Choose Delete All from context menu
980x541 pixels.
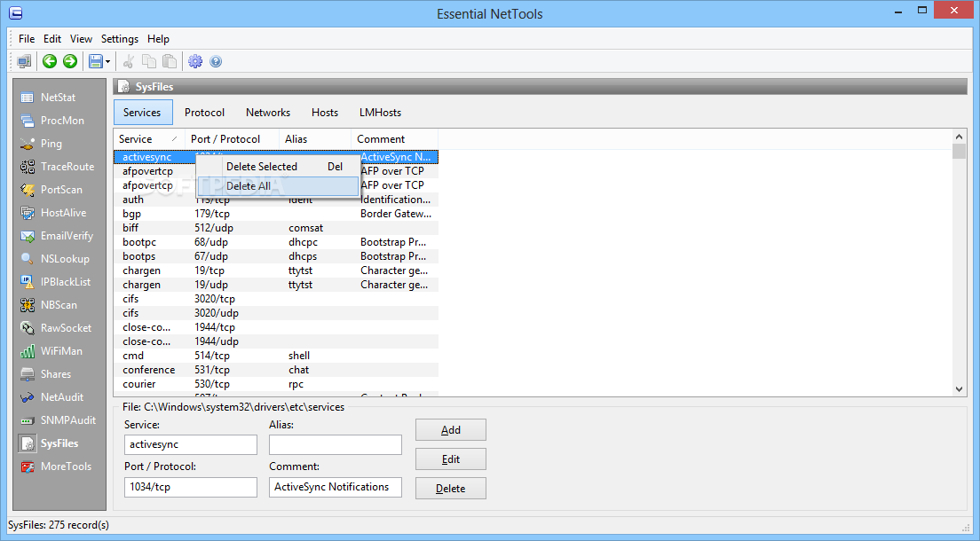[x=278, y=186]
